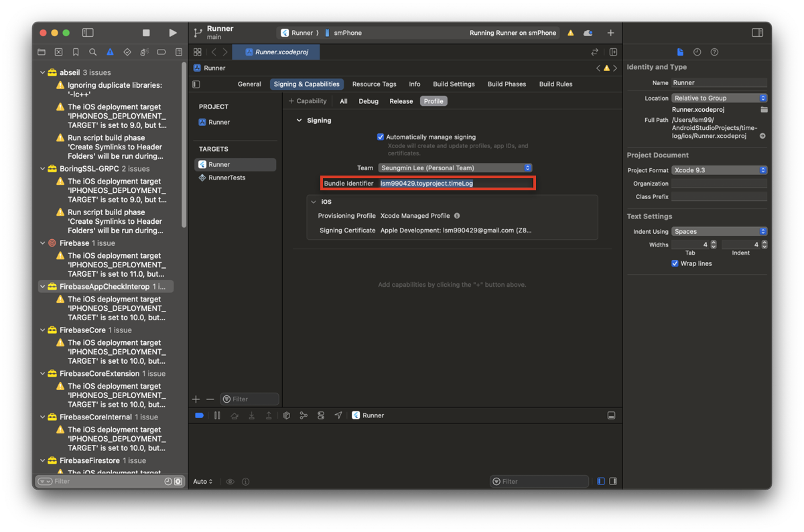Viewport: 804px width, 532px height.
Task: Open editor options swap arrows icon
Action: point(594,52)
